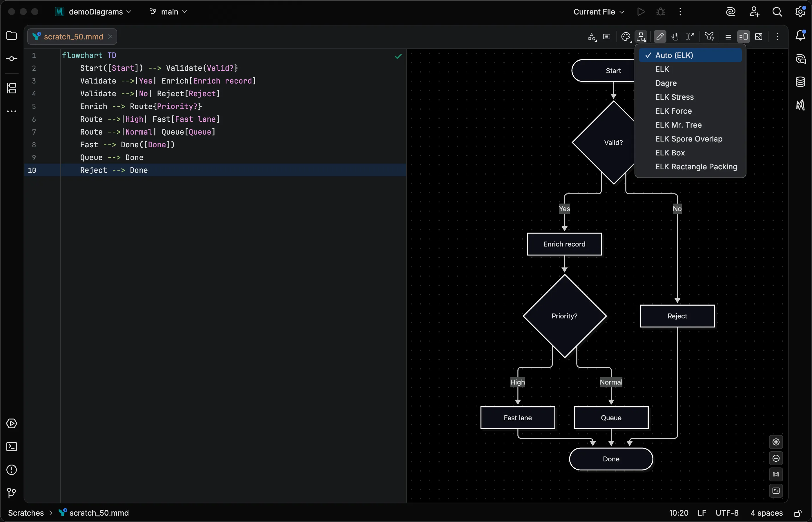
Task: Open the Git tool window
Action: click(12, 493)
